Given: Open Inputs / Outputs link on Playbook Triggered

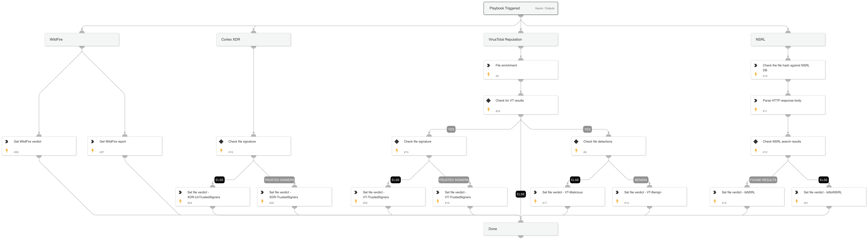Looking at the screenshot, I should point(545,8).
